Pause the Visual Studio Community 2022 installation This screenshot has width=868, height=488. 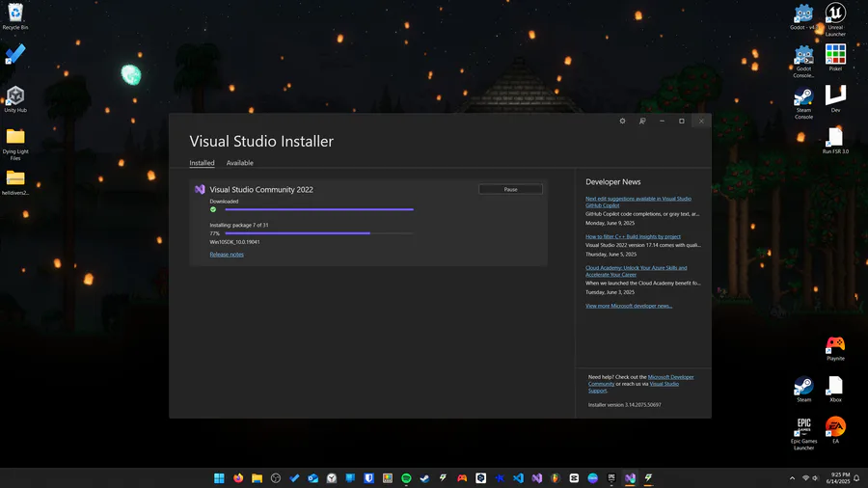510,189
